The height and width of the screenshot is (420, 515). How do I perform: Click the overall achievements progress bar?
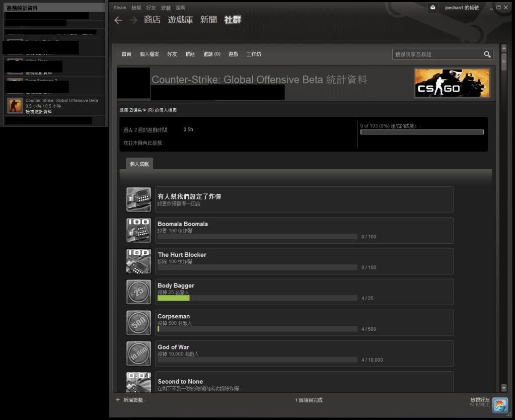click(422, 132)
